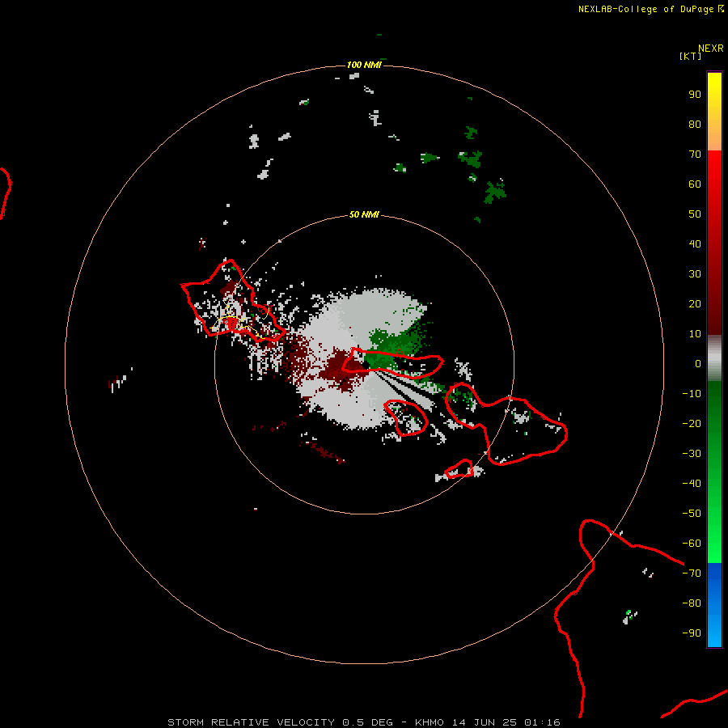
Task: Click the bright green segment of the color bar
Action: (714, 472)
